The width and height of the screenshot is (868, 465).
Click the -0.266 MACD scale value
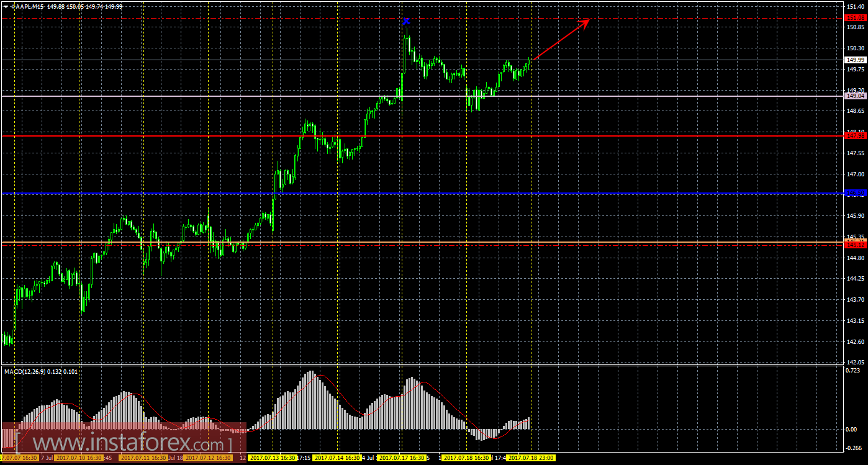click(854, 448)
